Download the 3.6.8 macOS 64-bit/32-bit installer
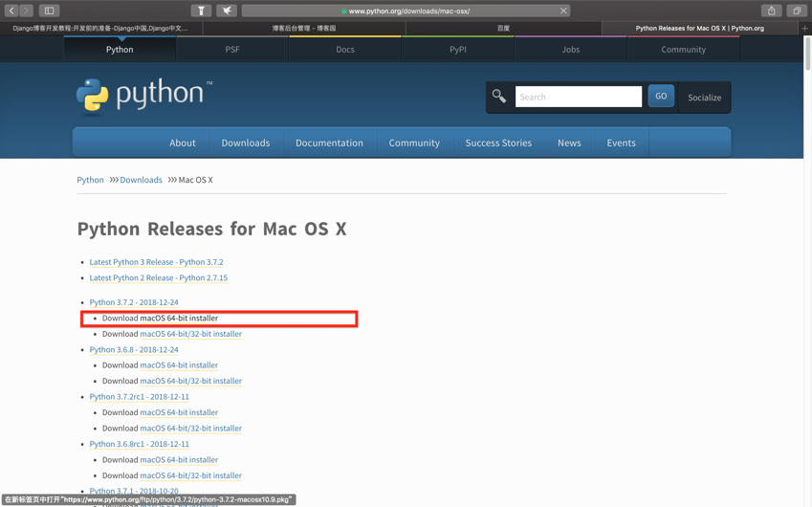The width and height of the screenshot is (812, 507). click(190, 381)
